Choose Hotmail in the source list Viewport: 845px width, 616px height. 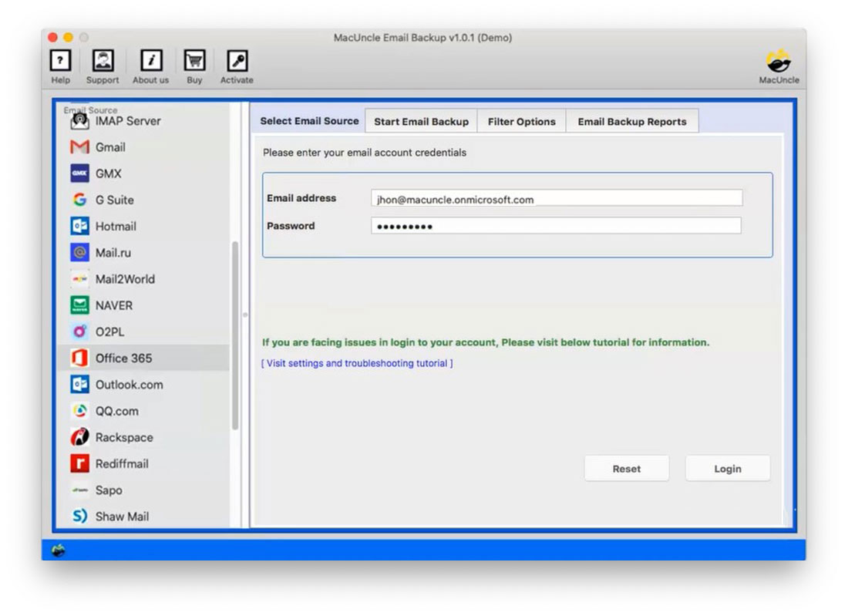[116, 227]
